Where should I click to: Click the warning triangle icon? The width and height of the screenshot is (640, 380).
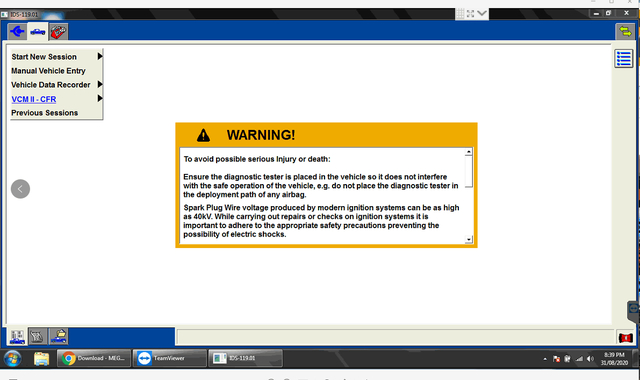click(203, 135)
